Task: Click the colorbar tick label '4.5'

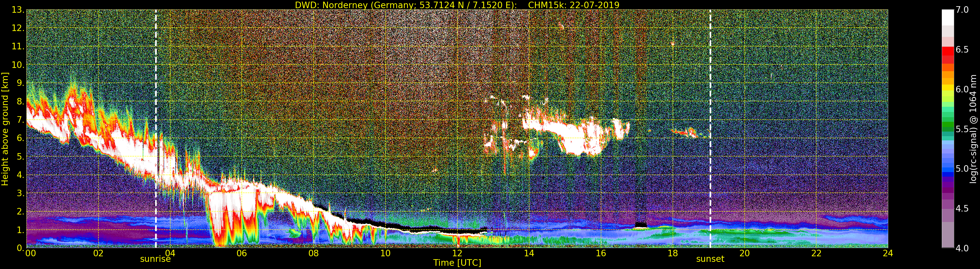Action: [x=962, y=209]
